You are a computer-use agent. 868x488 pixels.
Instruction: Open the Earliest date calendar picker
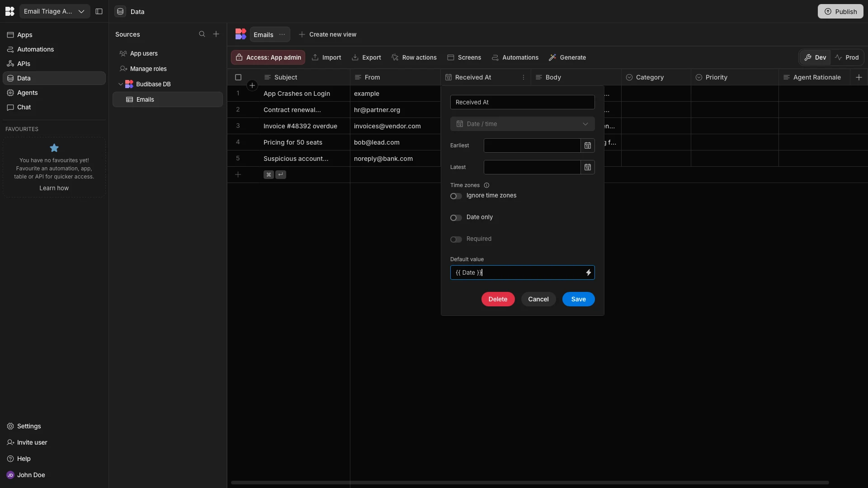click(x=587, y=145)
